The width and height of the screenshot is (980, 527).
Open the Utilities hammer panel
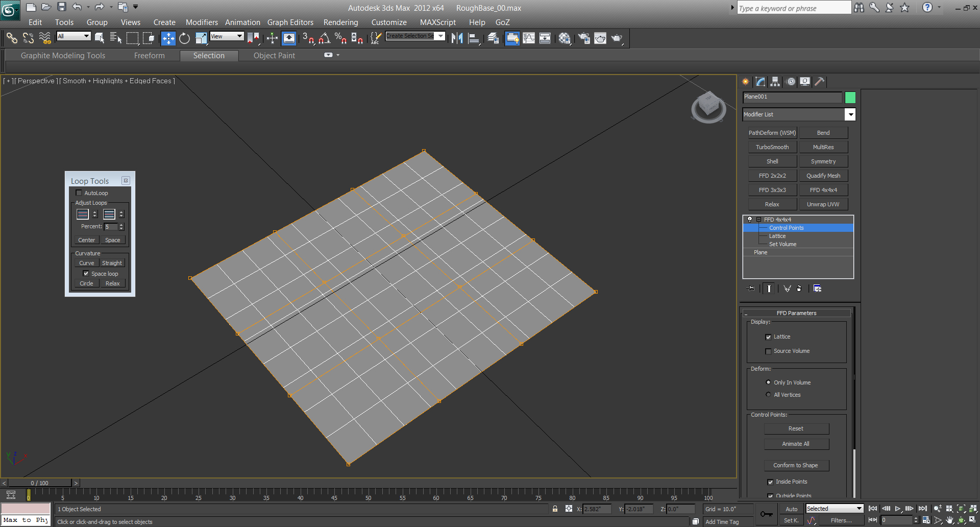click(819, 82)
